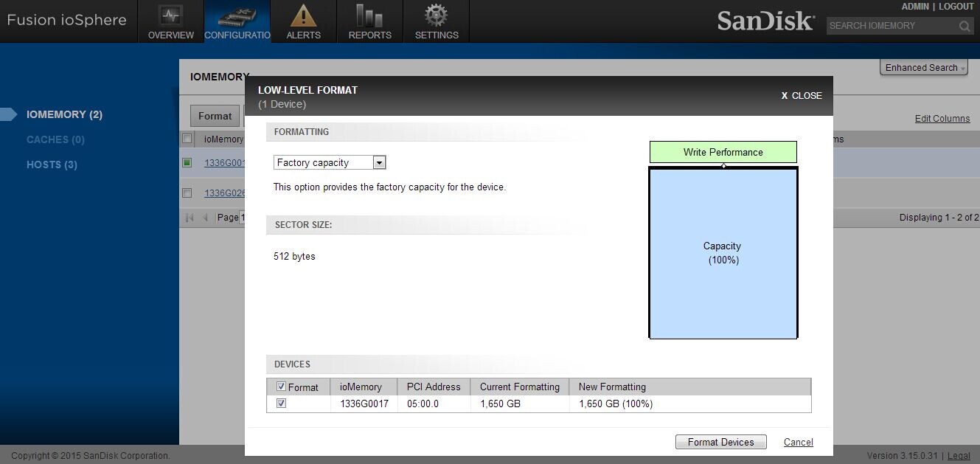Select HOSTS (3) in the sidebar
The image size is (980, 464).
point(52,165)
